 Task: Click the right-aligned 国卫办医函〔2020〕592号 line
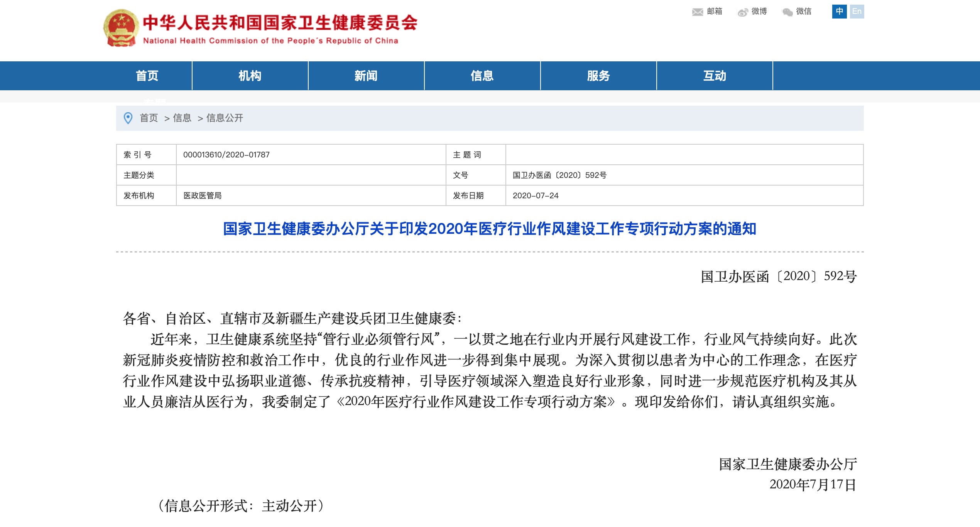(x=779, y=276)
